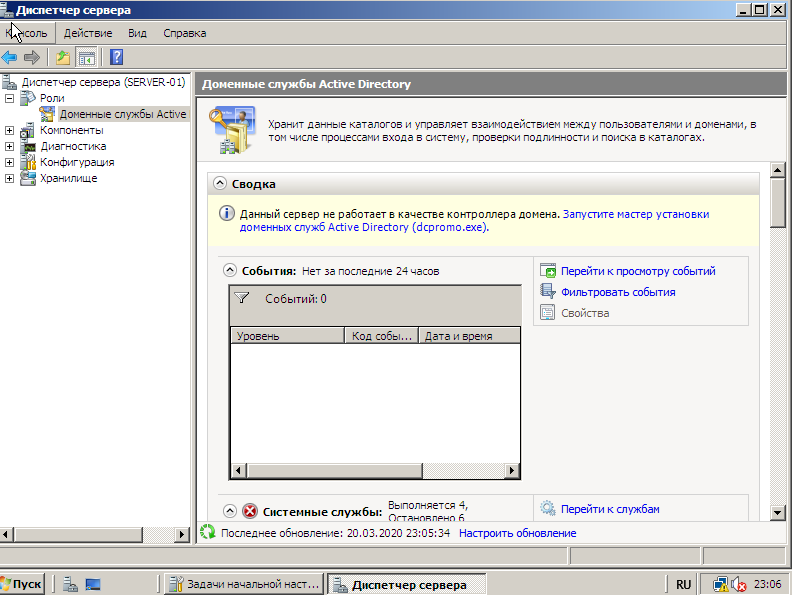Click the network warning tray icon

click(721, 584)
